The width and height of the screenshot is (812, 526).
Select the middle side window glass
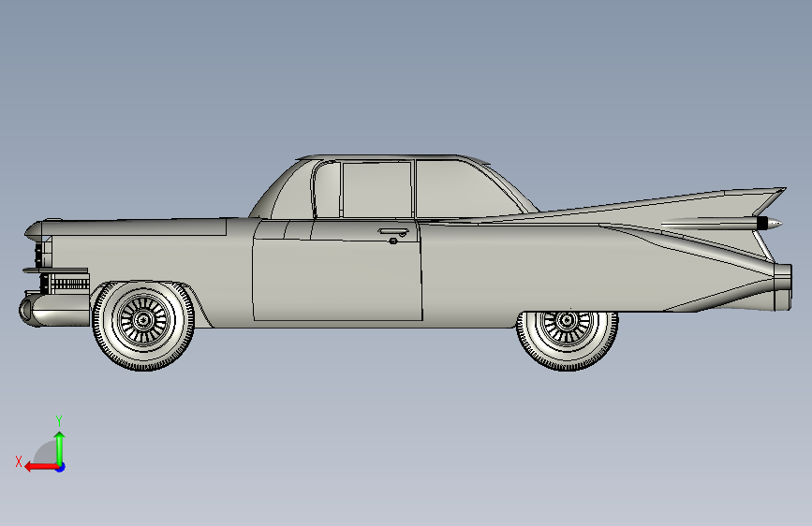pos(376,189)
